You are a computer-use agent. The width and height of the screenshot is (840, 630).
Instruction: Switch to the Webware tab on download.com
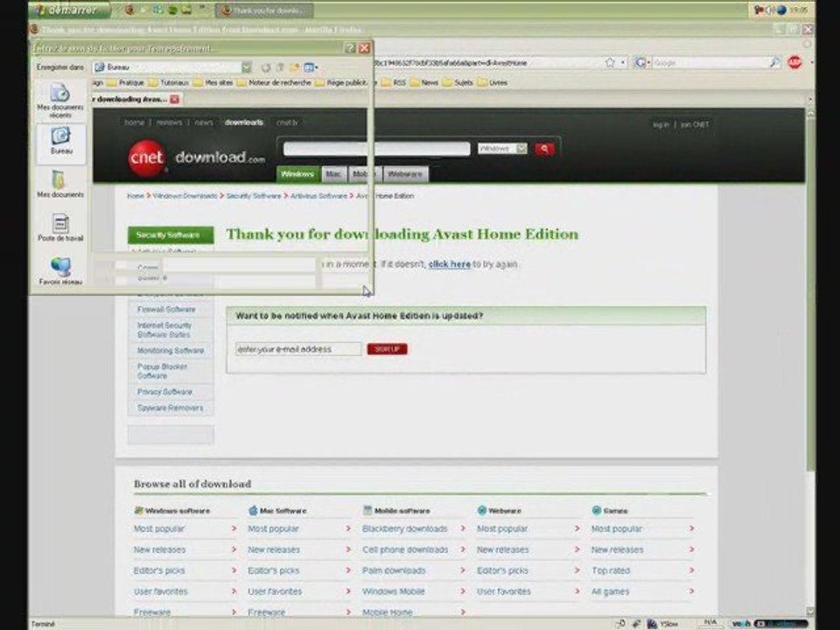point(405,174)
